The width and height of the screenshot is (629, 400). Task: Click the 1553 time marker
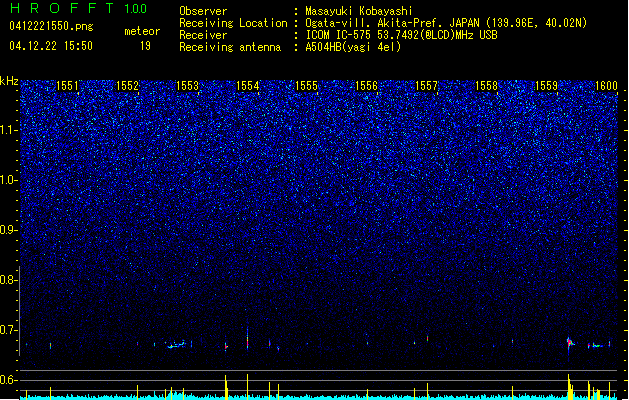pyautogui.click(x=187, y=86)
